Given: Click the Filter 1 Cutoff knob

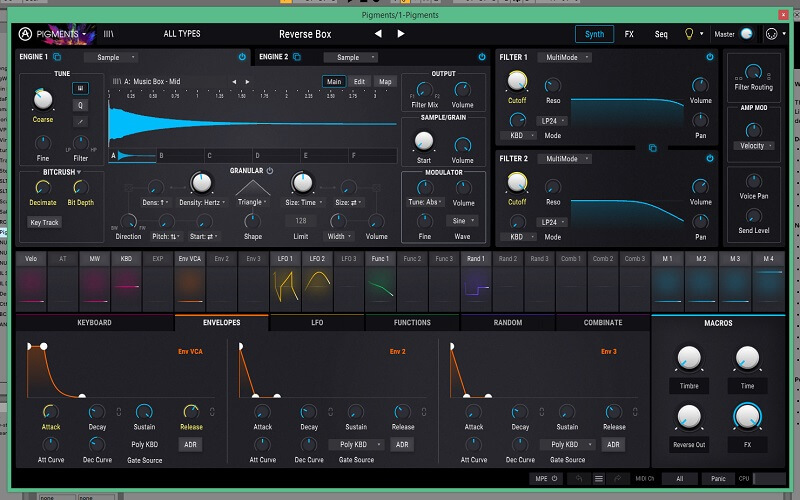Looking at the screenshot, I should [517, 81].
